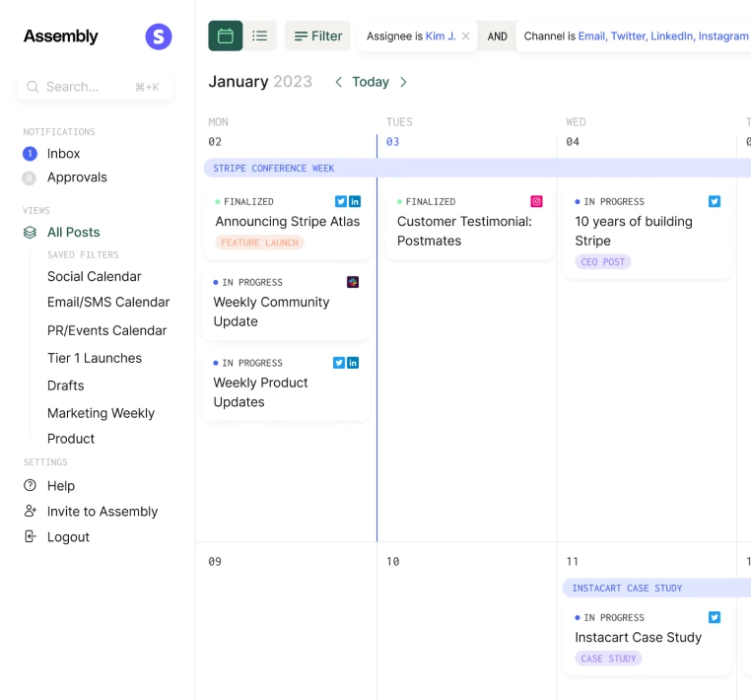Switch to calendar view icon
This screenshot has width=751, height=700.
(x=225, y=35)
